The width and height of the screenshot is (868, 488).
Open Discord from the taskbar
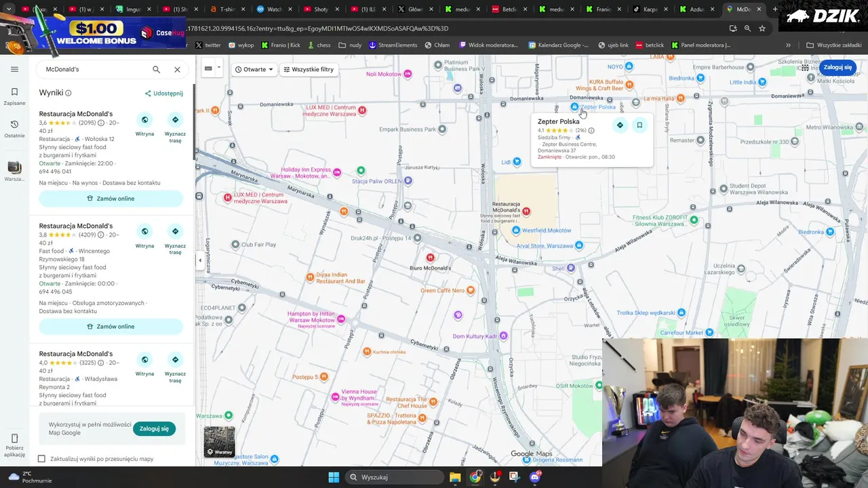534,477
